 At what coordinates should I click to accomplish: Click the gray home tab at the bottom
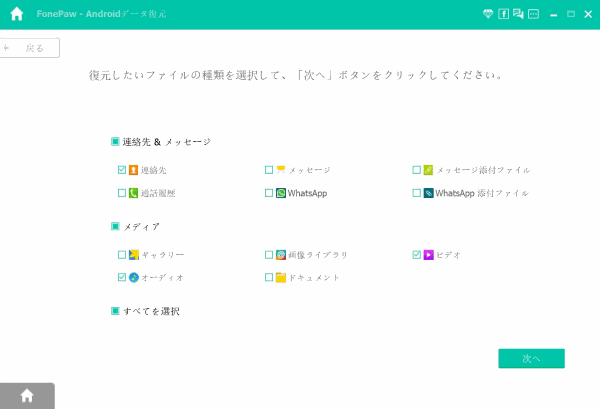point(27,396)
